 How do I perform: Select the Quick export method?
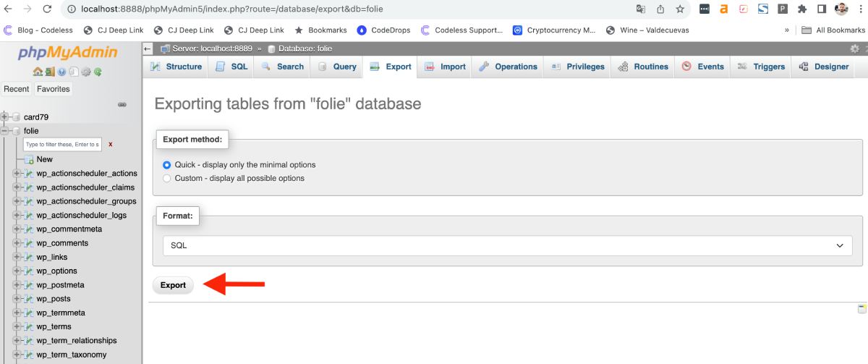(167, 164)
